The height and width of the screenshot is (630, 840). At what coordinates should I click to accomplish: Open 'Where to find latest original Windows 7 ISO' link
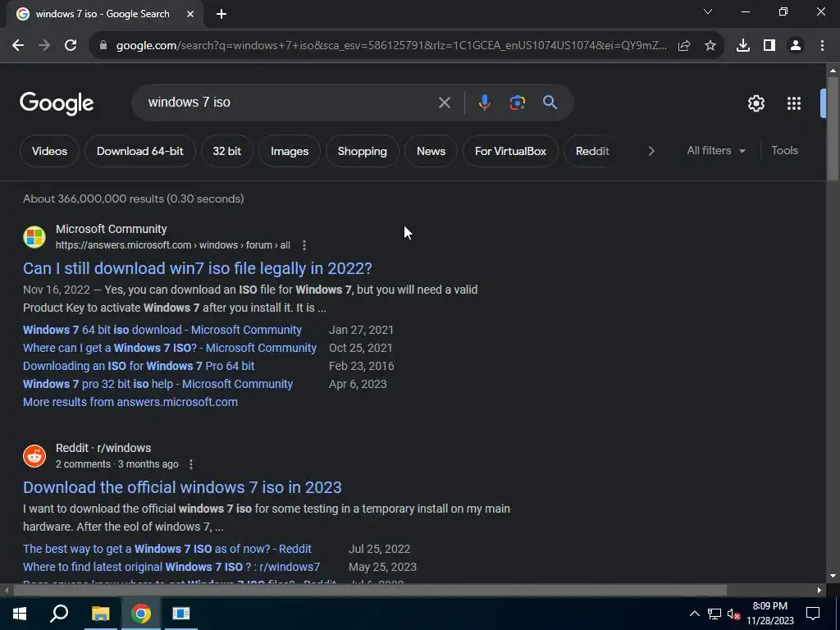171,568
